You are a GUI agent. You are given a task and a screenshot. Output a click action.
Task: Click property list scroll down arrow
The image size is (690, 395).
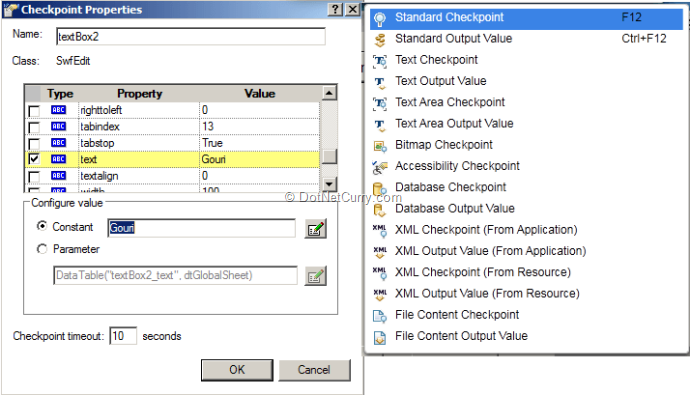pos(329,184)
